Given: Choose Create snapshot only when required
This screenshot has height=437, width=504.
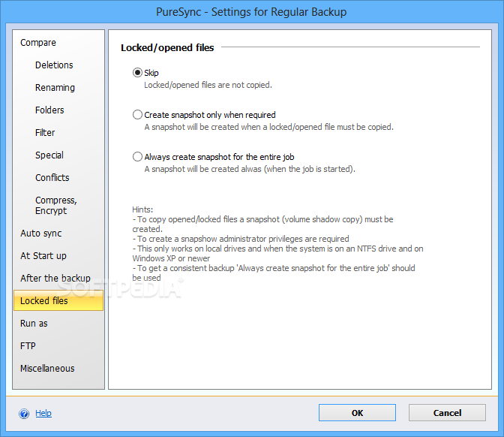Looking at the screenshot, I should (137, 115).
